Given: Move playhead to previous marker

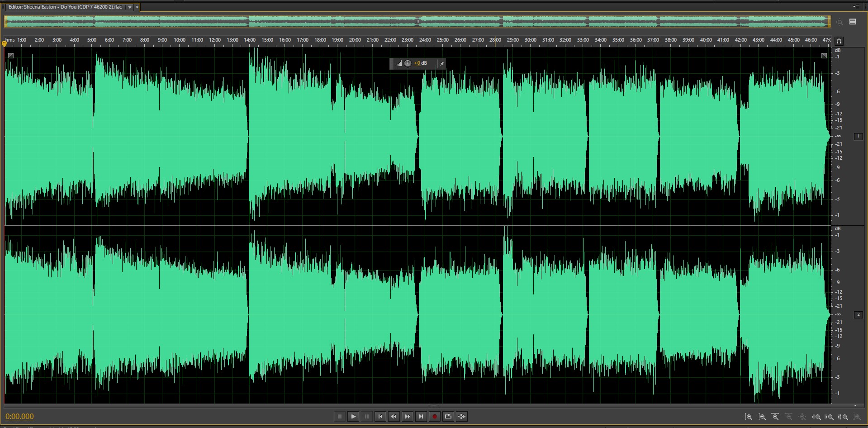Looking at the screenshot, I should (380, 417).
